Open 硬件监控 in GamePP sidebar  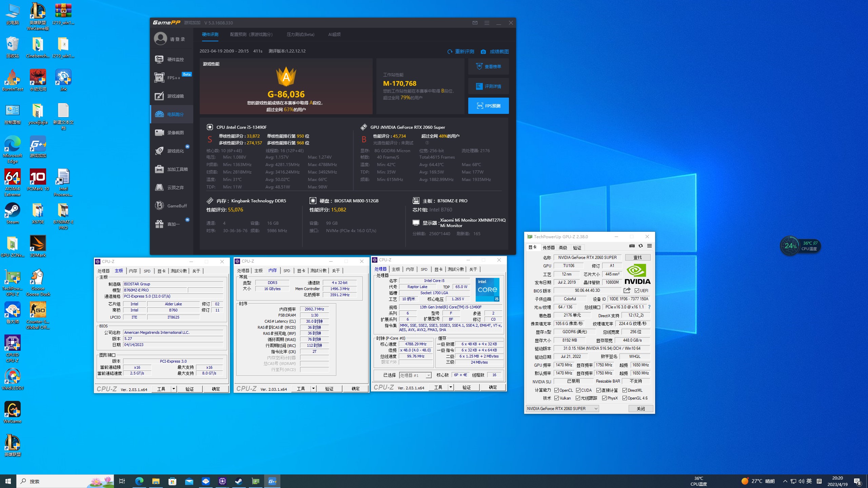[x=172, y=59]
